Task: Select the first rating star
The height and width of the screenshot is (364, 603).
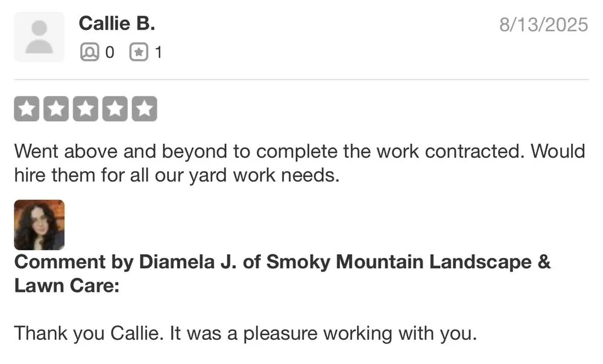Action: click(27, 108)
